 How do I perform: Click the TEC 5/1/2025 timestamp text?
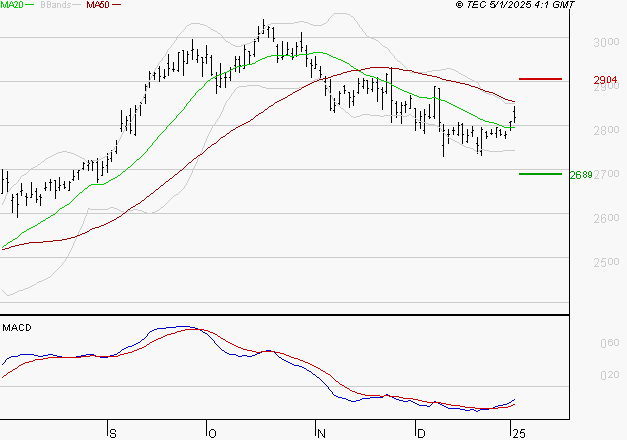(515, 5)
